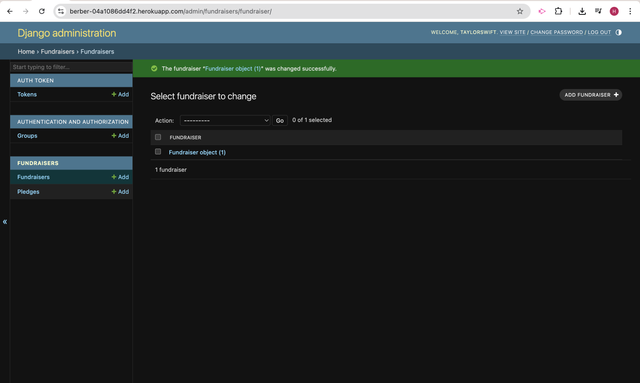Sort by the FUNDRAISER column header
Viewport: 640px width, 383px height.
185,138
